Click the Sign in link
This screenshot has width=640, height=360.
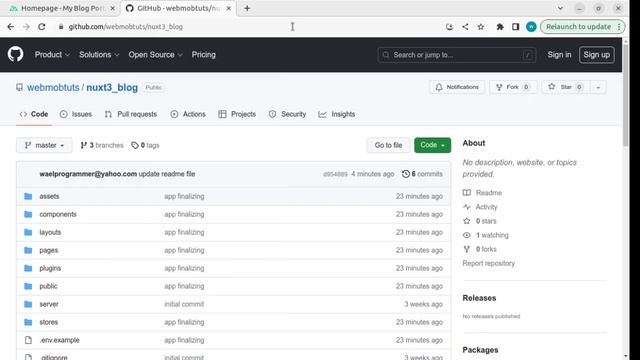click(x=559, y=55)
